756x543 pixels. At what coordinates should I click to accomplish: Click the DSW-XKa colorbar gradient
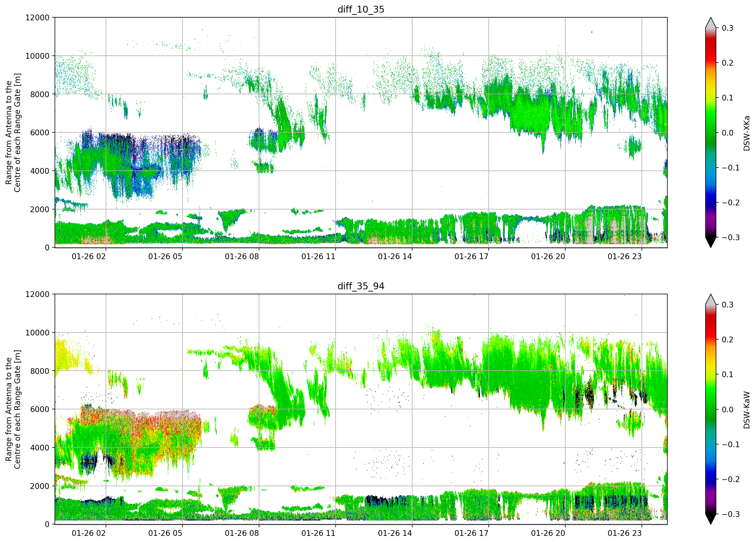coord(711,132)
